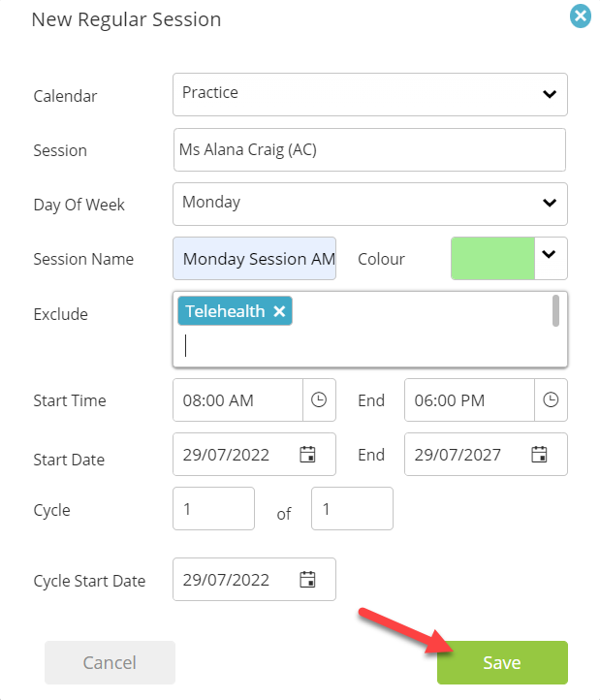Save the new regular session
Viewport: 600px width, 700px height.
[502, 662]
